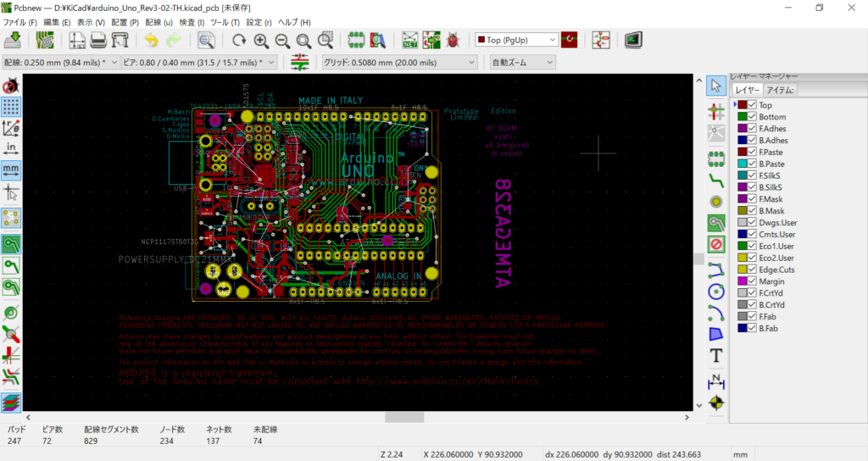
Task: Open the find tool
Action: (206, 40)
